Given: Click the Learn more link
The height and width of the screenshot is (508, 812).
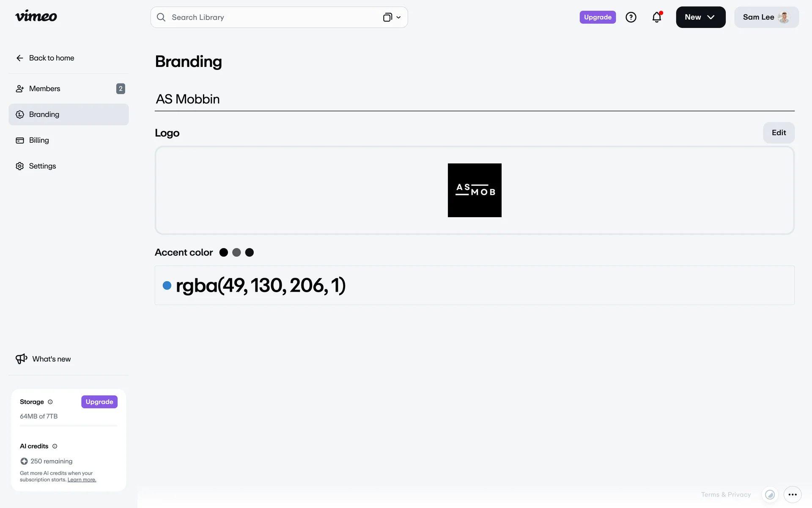Looking at the screenshot, I should (x=82, y=480).
